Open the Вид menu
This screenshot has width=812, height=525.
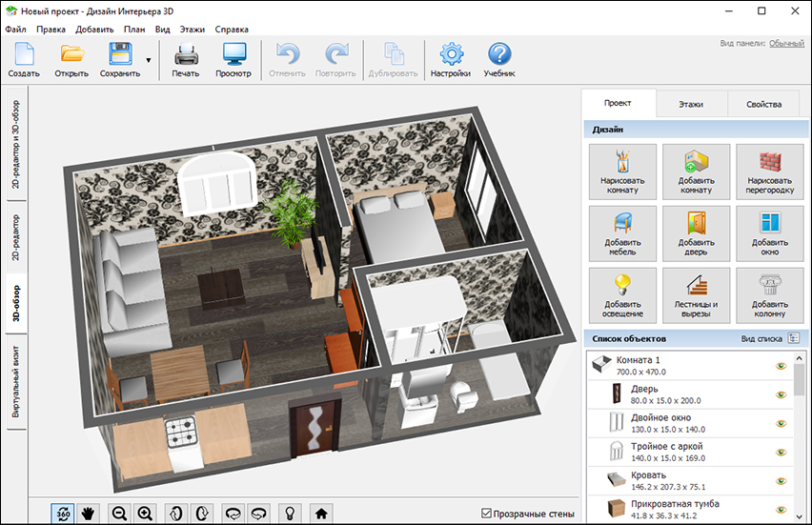(x=163, y=30)
